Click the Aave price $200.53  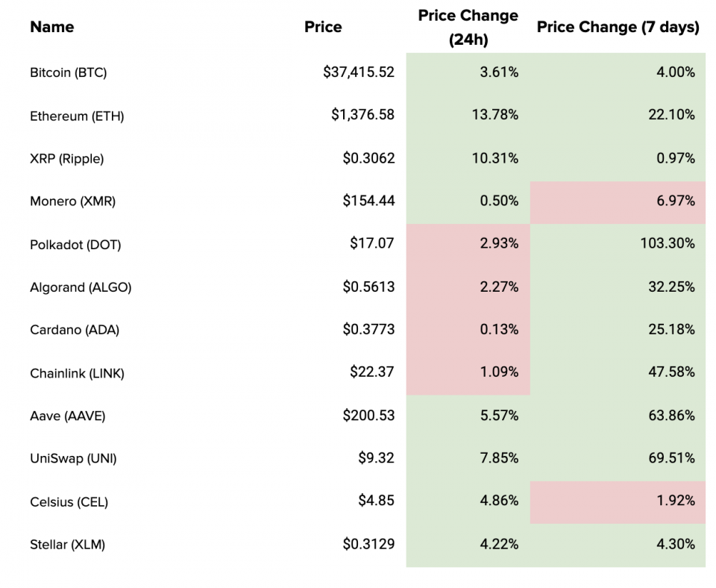point(368,416)
